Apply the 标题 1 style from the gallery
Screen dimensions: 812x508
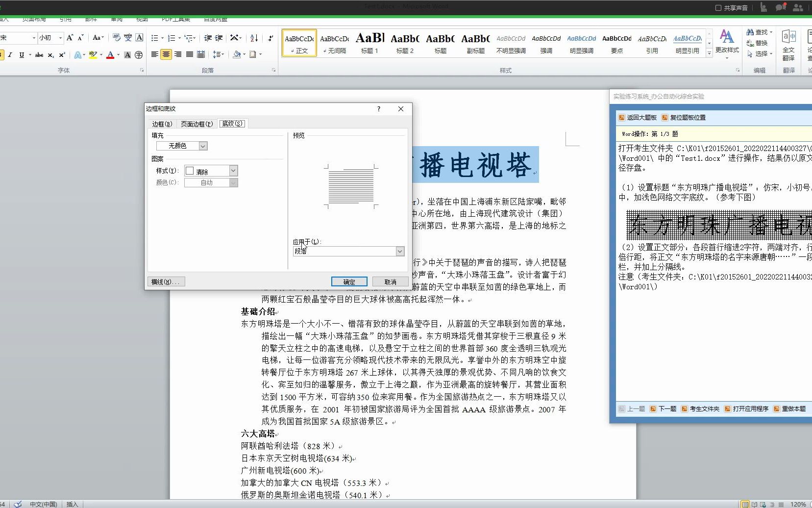click(x=370, y=43)
